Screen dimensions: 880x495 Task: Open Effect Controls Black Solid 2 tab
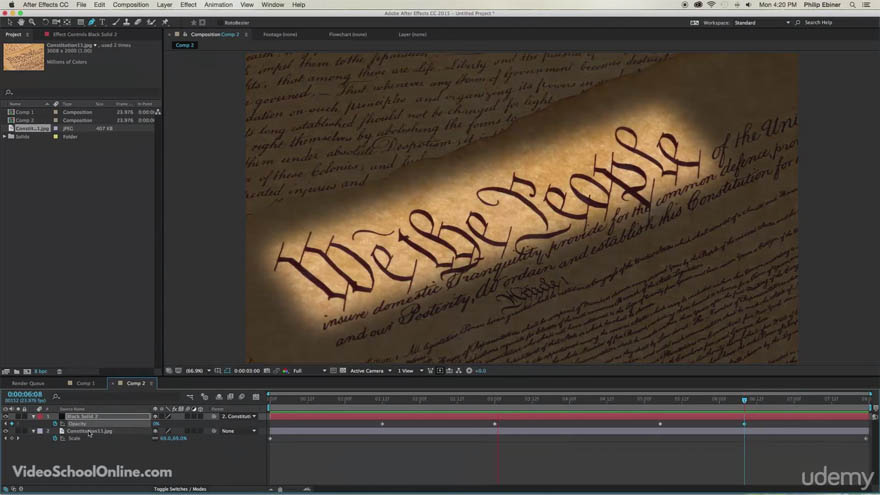85,34
